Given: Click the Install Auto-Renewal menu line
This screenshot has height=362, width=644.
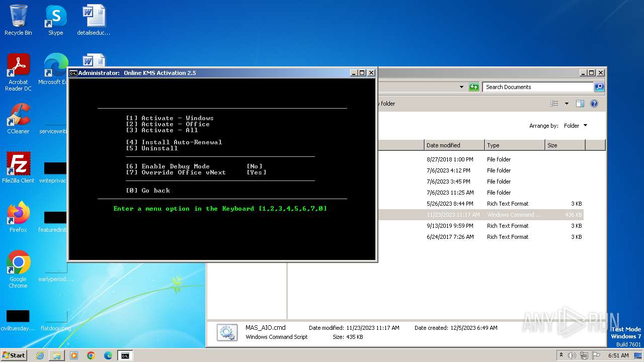Looking at the screenshot, I should [174, 142].
